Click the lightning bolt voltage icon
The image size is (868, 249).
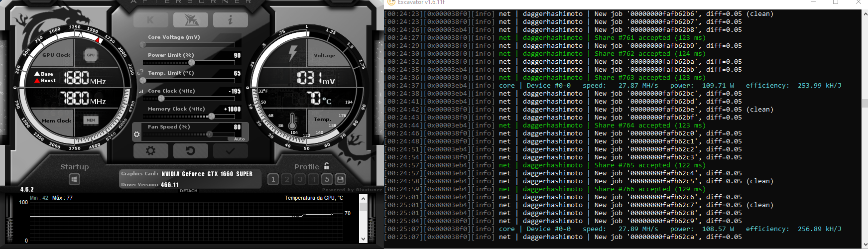tap(293, 54)
